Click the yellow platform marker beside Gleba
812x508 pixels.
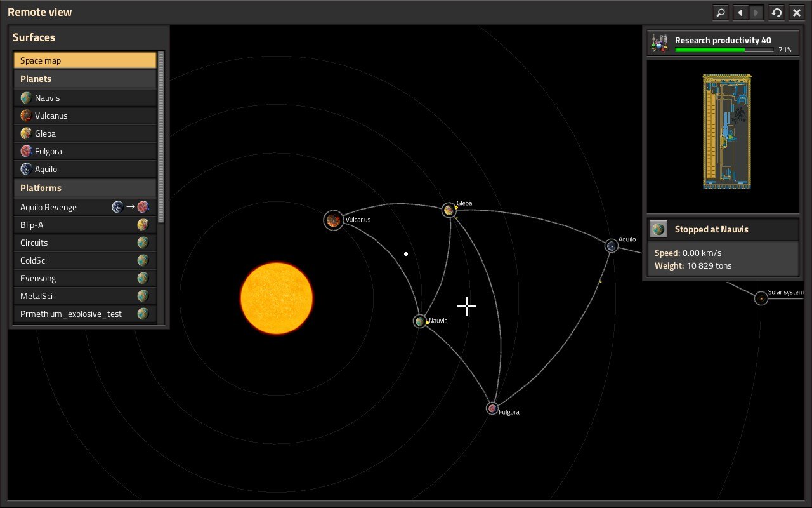tap(456, 207)
